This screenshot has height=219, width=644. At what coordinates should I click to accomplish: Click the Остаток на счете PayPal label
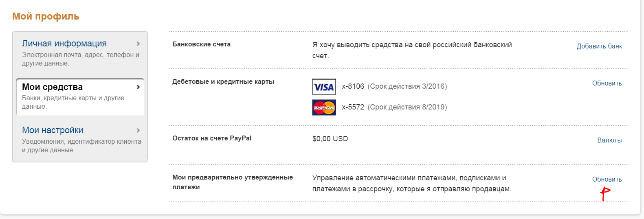click(x=211, y=138)
